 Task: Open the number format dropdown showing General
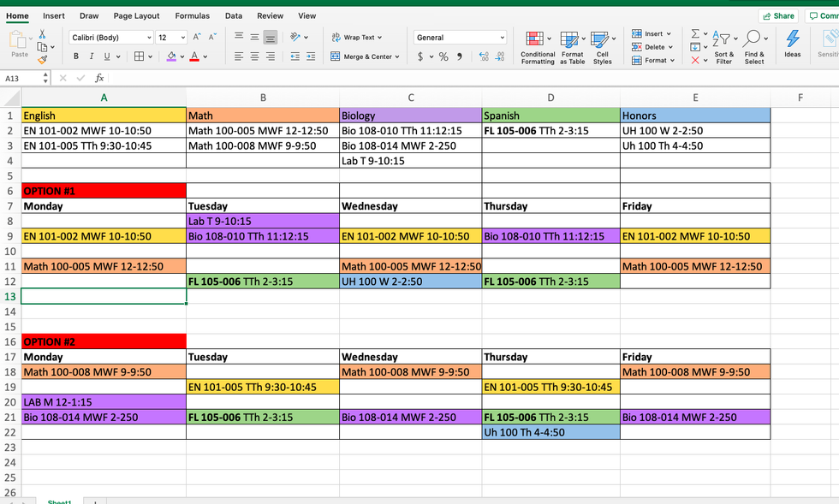pos(460,37)
